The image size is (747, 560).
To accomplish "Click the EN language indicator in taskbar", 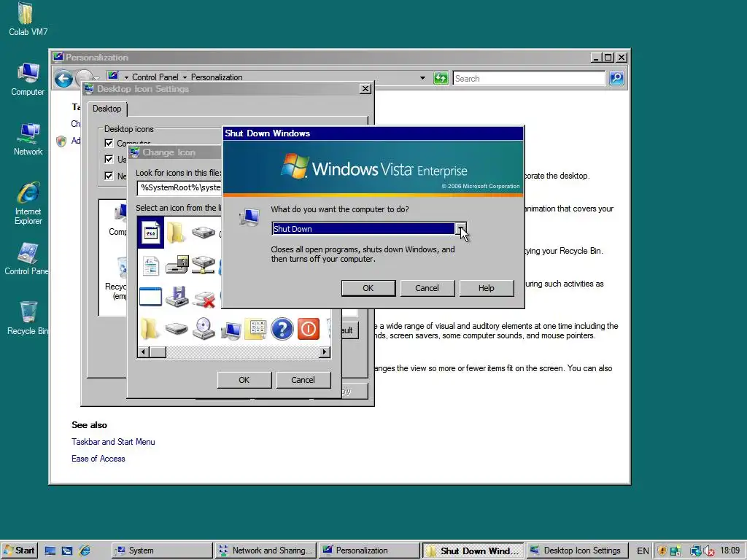I will pyautogui.click(x=643, y=551).
